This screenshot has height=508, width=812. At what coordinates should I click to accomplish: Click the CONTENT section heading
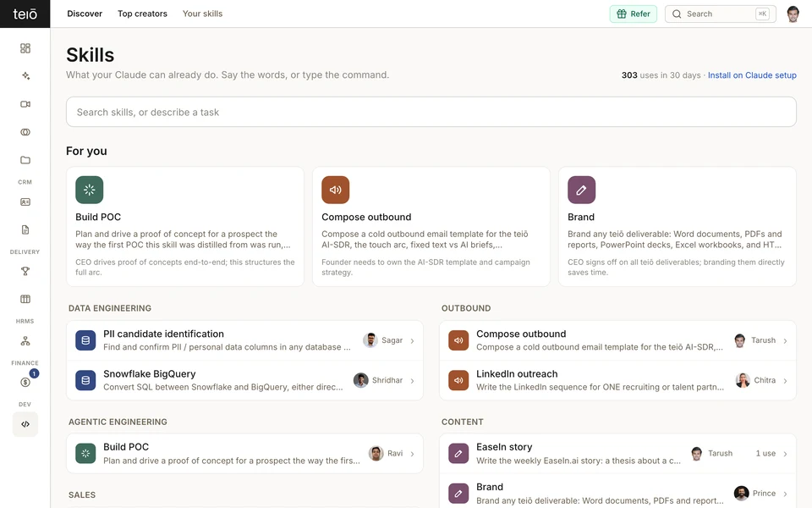[463, 422]
